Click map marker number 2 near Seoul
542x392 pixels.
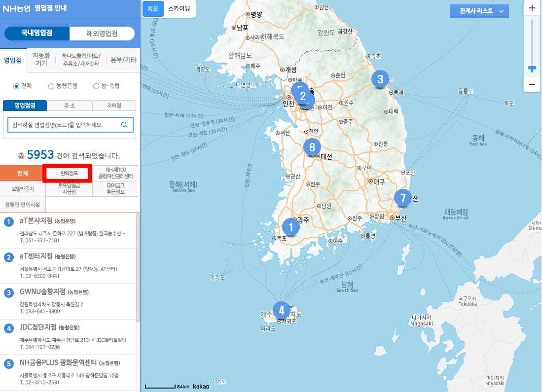[x=303, y=96]
